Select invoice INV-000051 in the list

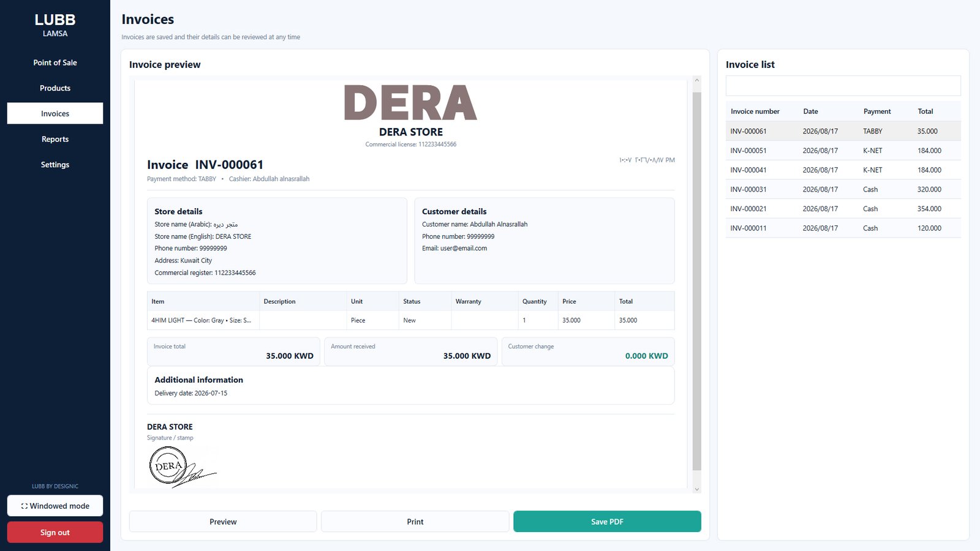click(x=843, y=151)
